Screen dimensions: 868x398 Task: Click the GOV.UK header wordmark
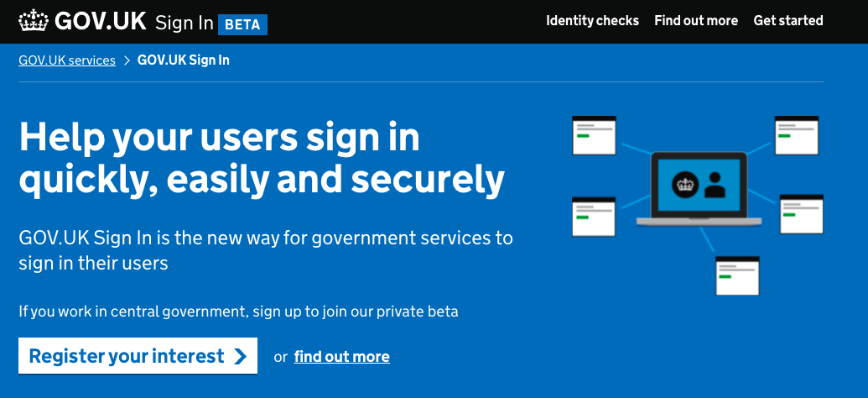pos(100,21)
